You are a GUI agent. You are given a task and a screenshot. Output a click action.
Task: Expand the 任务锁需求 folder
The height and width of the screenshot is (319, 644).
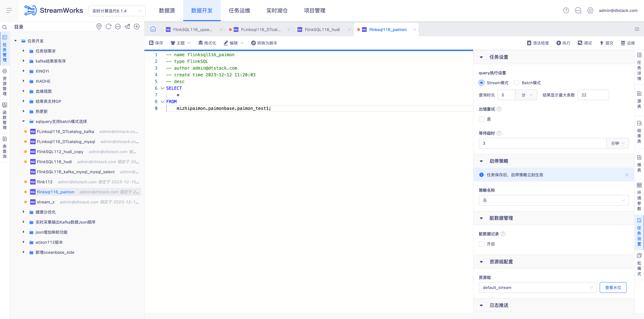tap(24, 51)
